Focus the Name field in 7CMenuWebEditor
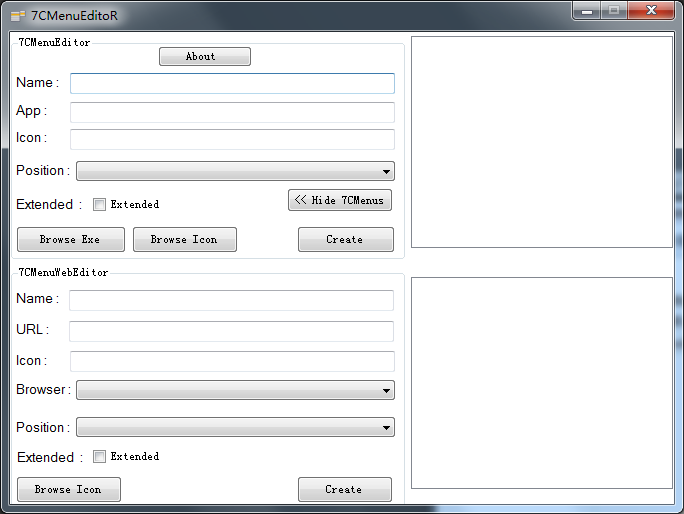The image size is (684, 514). click(231, 300)
